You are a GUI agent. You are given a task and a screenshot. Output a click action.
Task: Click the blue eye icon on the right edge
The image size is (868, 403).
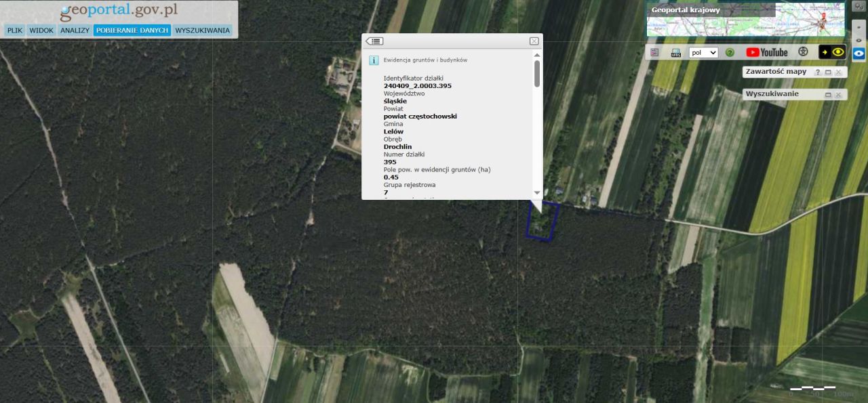pyautogui.click(x=859, y=54)
